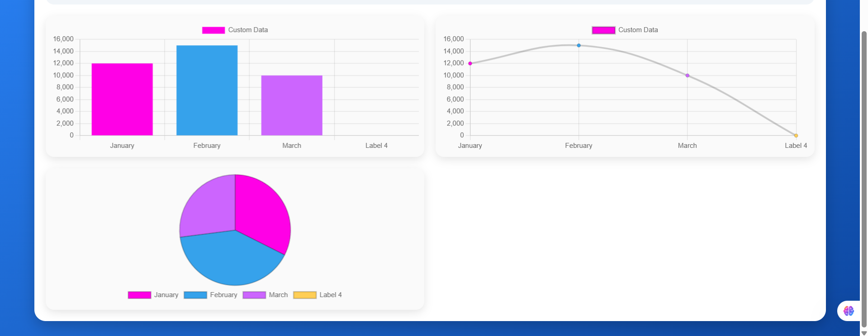This screenshot has width=868, height=336.
Task: Click the January axis label under the bar chart
Action: [122, 146]
